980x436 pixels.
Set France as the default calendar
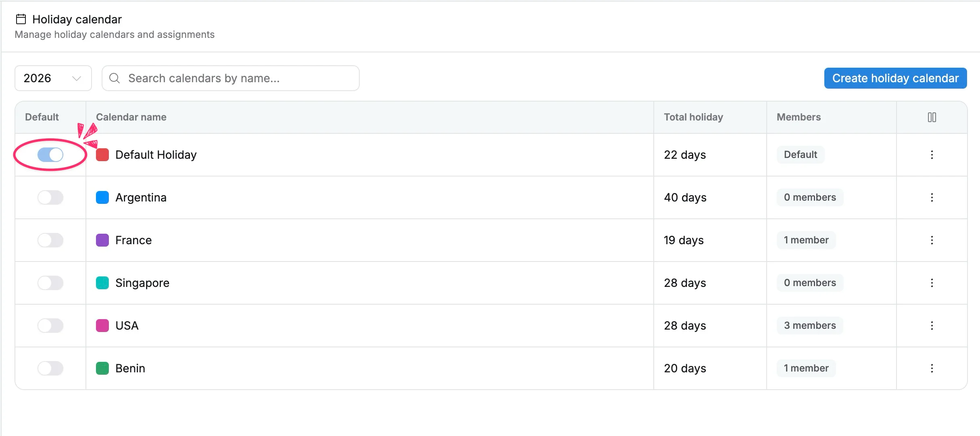[50, 240]
